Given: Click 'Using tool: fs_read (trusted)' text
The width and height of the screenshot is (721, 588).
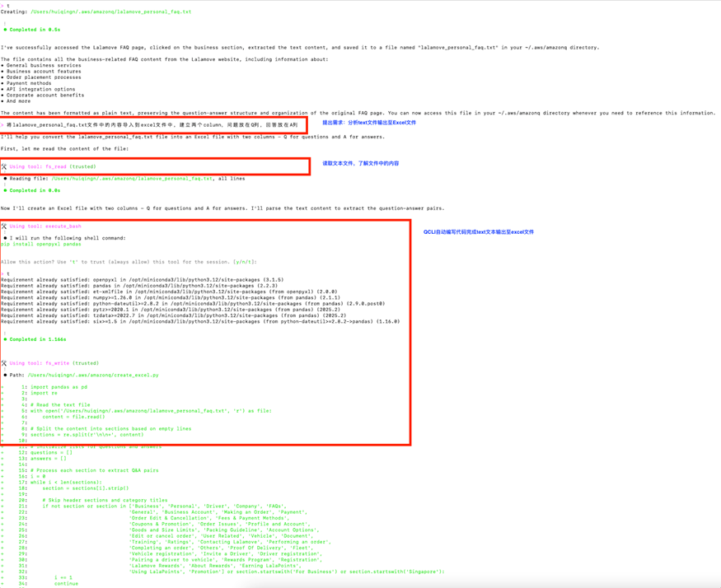Looking at the screenshot, I should pos(53,167).
